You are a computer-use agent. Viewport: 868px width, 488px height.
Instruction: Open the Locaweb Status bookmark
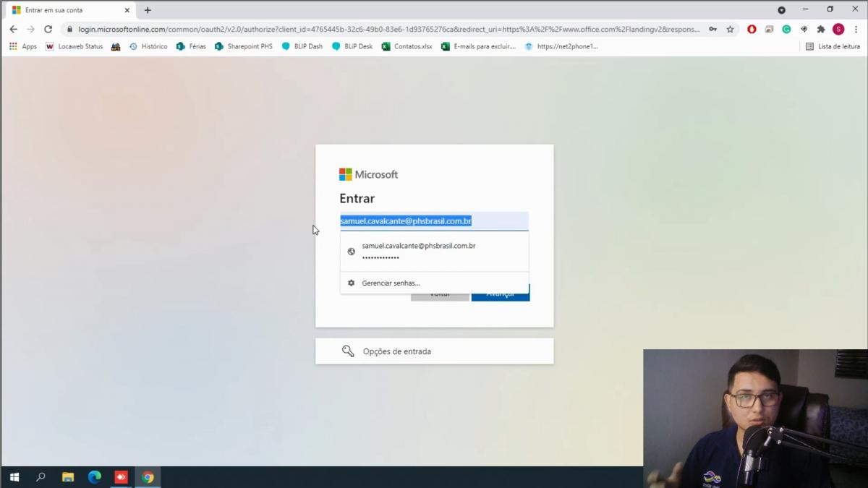point(74,46)
